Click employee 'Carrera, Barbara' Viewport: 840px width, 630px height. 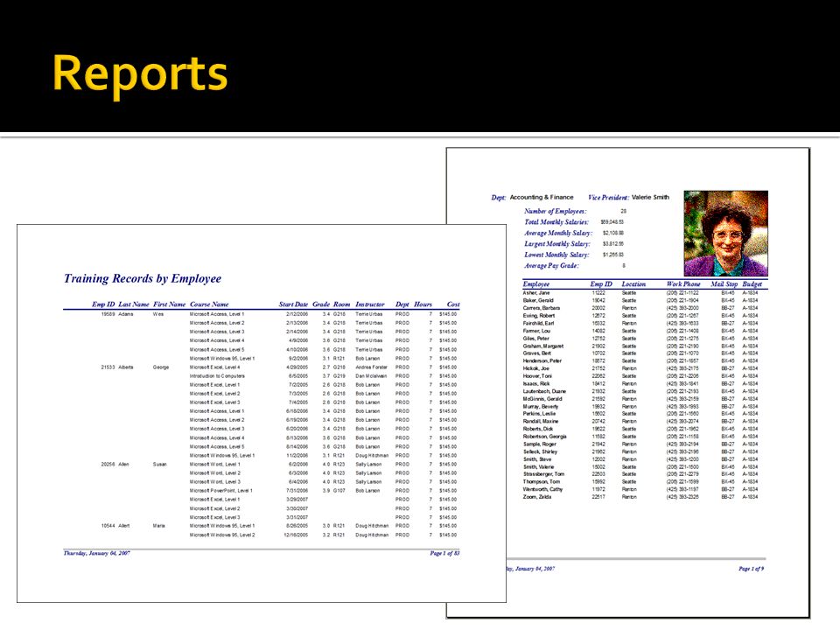(x=542, y=308)
